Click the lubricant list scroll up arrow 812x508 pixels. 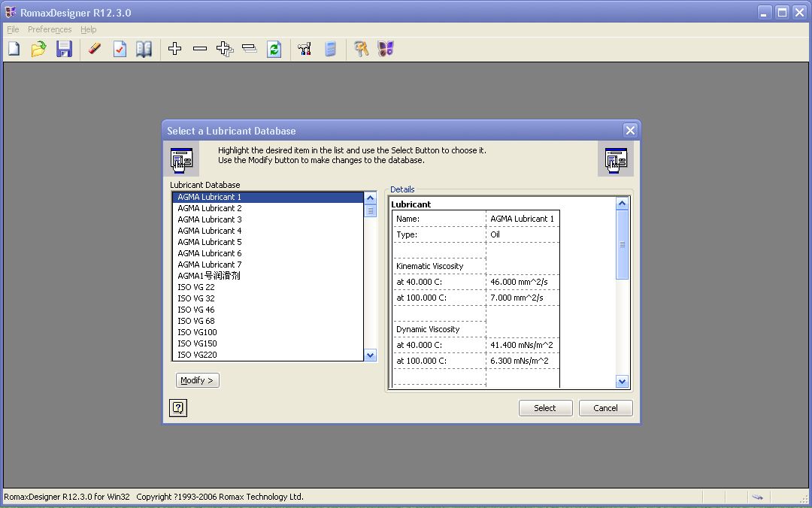click(370, 198)
